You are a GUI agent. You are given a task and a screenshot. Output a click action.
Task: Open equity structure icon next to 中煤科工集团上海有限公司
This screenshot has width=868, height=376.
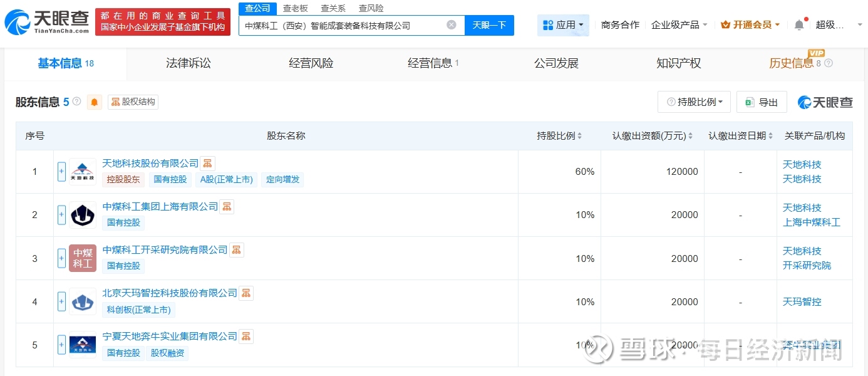click(227, 207)
